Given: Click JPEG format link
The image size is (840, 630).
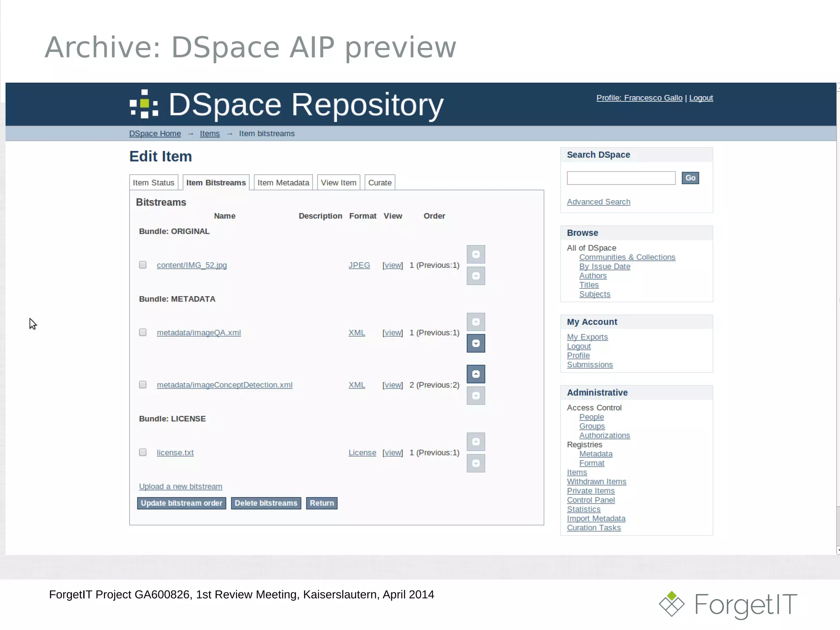Looking at the screenshot, I should pyautogui.click(x=359, y=265).
